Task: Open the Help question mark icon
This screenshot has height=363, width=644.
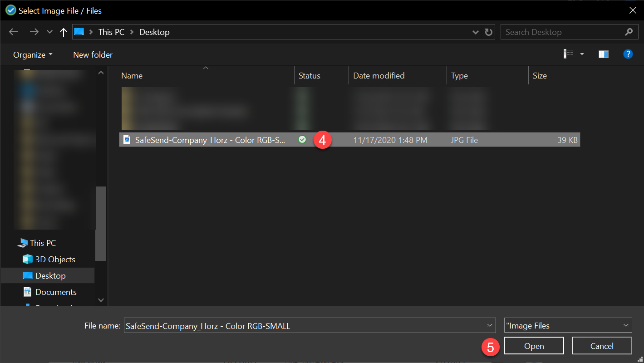Action: click(628, 54)
